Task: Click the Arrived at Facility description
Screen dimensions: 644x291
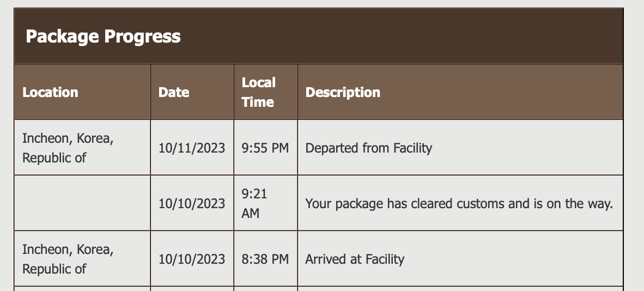Action: pos(355,259)
